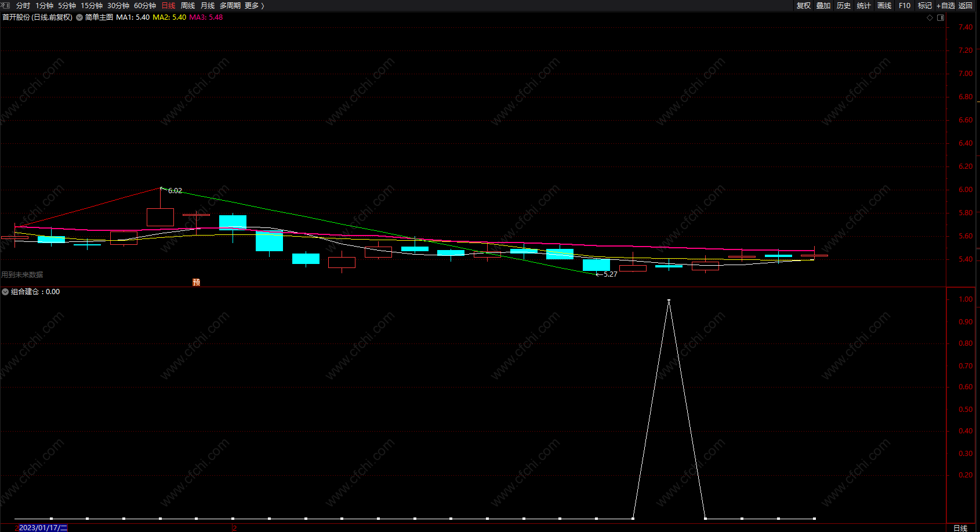Click the 1.00 indicator axis label

pyautogui.click(x=966, y=299)
